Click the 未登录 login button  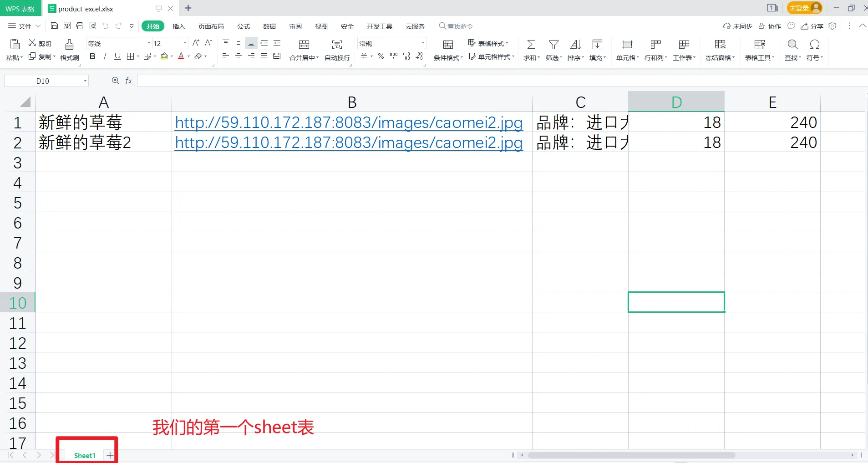(805, 8)
